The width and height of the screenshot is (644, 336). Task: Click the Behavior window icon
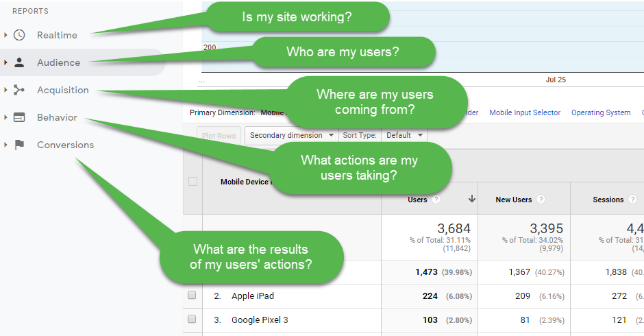(19, 117)
